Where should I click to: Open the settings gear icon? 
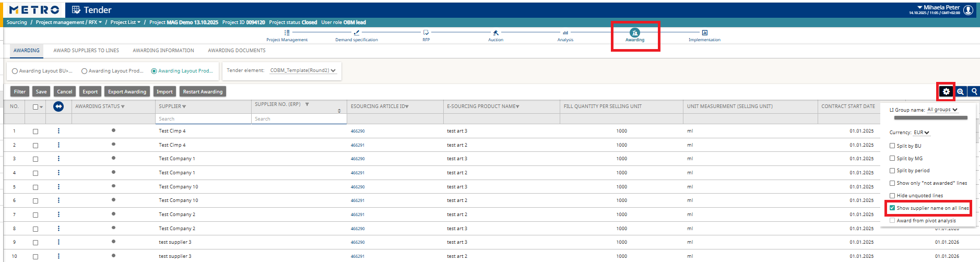click(x=946, y=91)
